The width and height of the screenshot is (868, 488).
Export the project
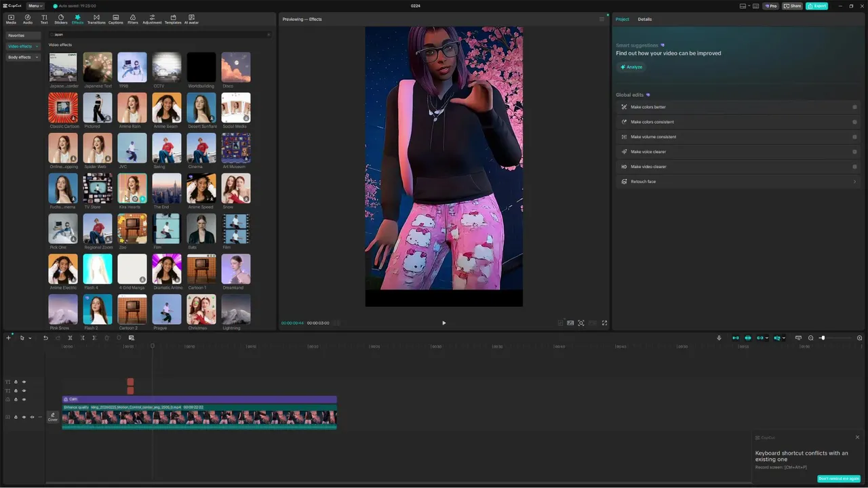coord(816,5)
